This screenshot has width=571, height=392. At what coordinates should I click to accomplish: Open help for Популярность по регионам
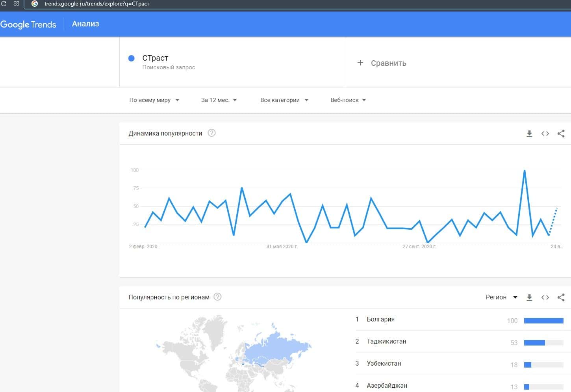pos(217,297)
